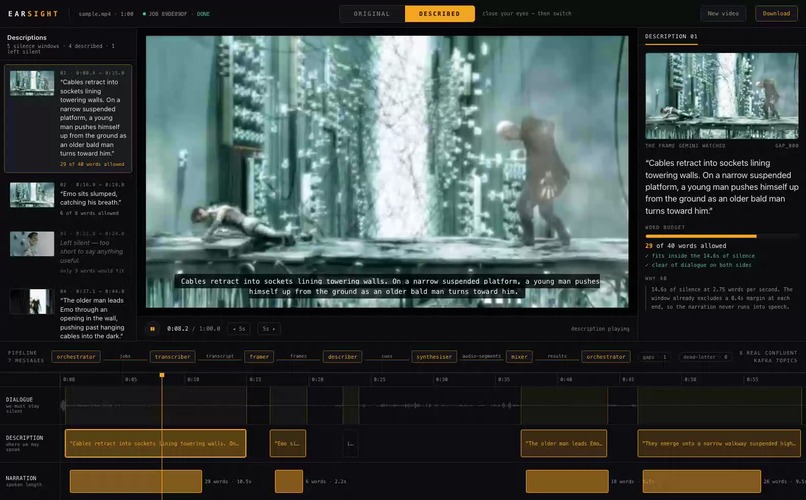
Task: Click the green job status dot
Action: click(144, 14)
